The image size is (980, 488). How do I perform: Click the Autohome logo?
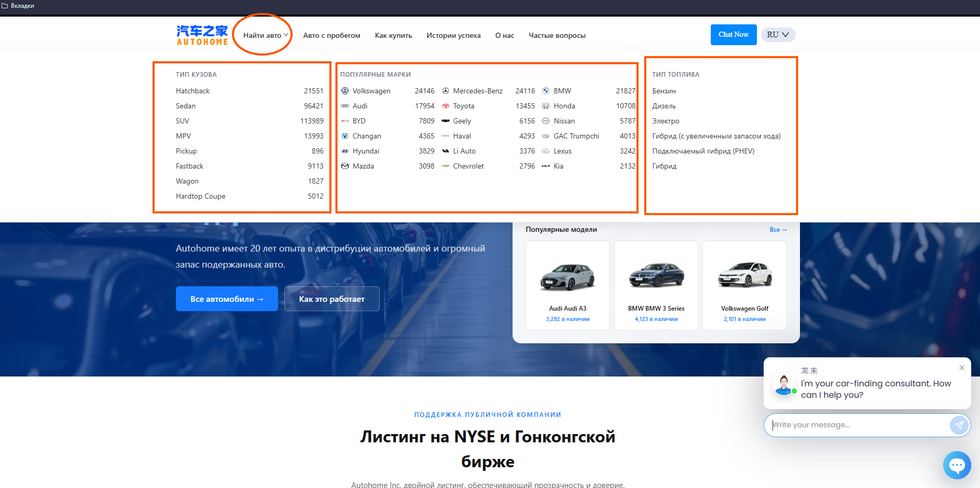click(x=202, y=35)
